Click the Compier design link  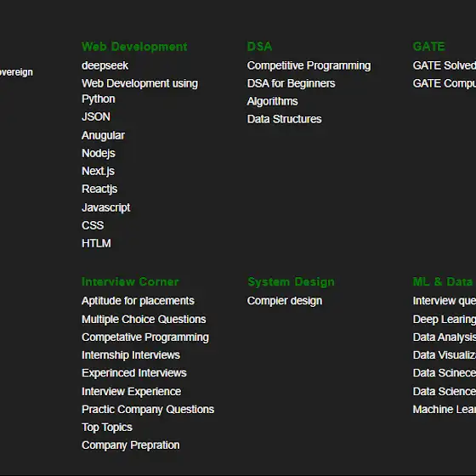285,301
